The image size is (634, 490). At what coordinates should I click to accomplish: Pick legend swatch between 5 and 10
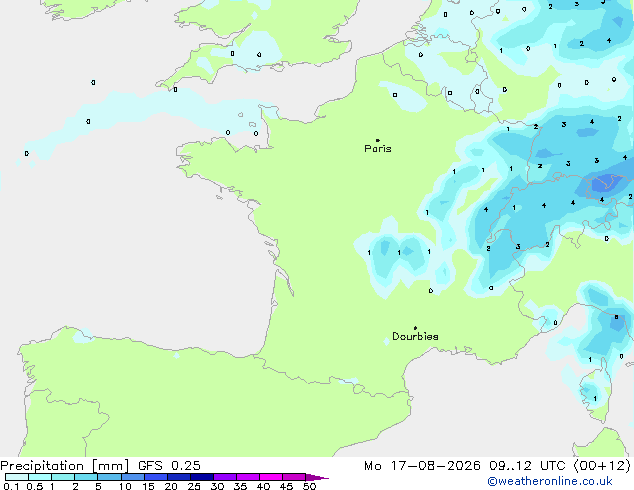(x=110, y=477)
